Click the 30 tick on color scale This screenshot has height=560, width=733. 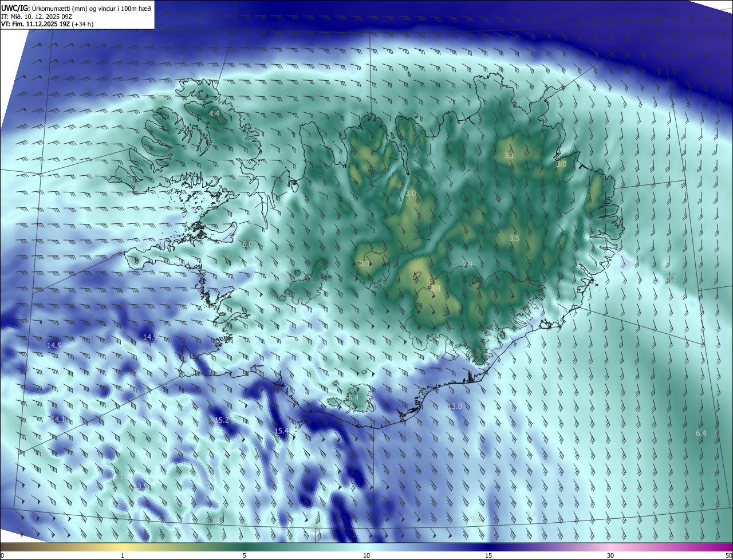click(x=610, y=555)
